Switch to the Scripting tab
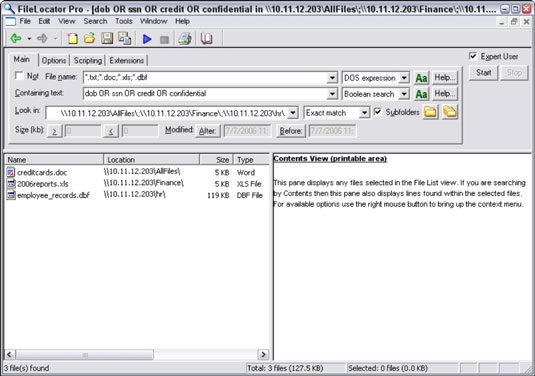 tap(88, 60)
